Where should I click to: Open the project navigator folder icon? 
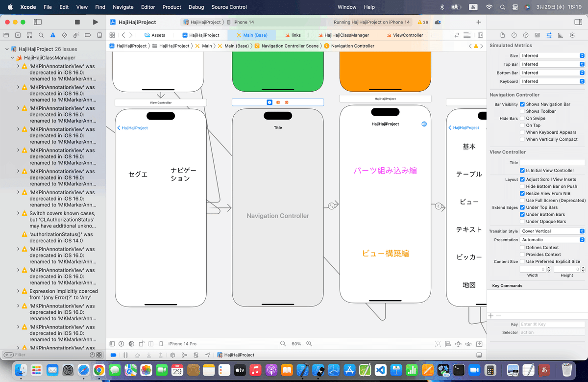6,35
